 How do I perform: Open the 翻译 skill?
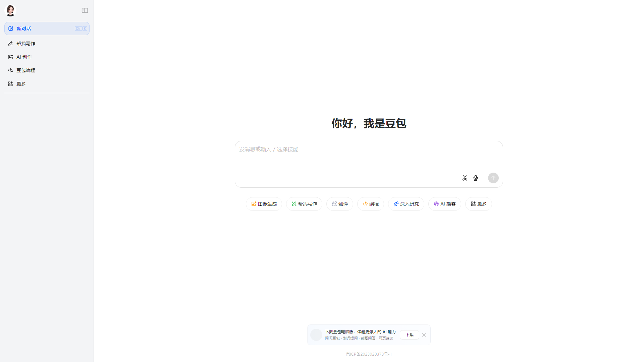point(339,204)
